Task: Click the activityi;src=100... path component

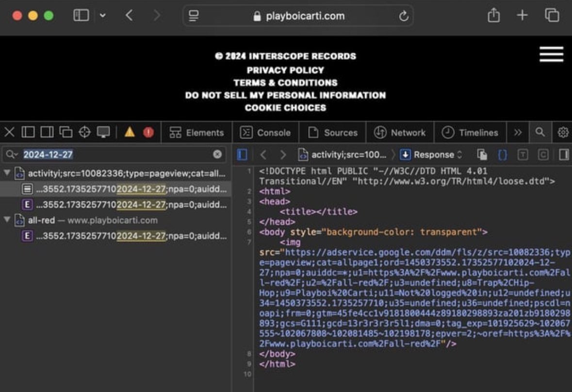Action: 342,155
